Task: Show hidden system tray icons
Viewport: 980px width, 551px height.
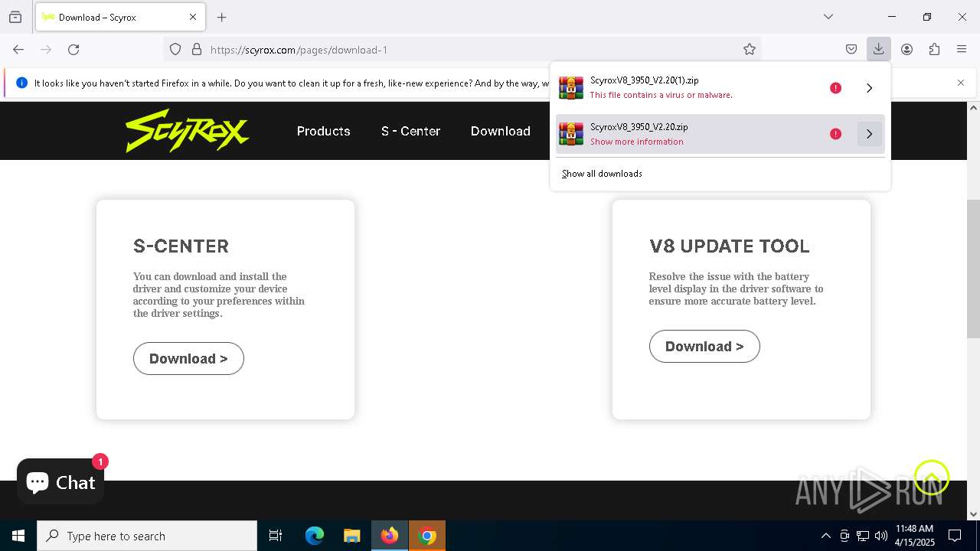Action: click(x=825, y=536)
